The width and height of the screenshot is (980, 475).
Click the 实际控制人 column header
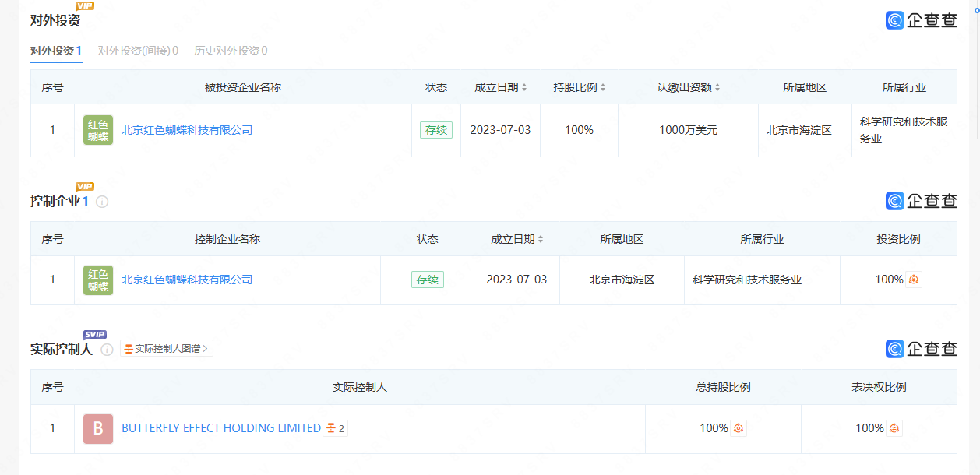(360, 387)
